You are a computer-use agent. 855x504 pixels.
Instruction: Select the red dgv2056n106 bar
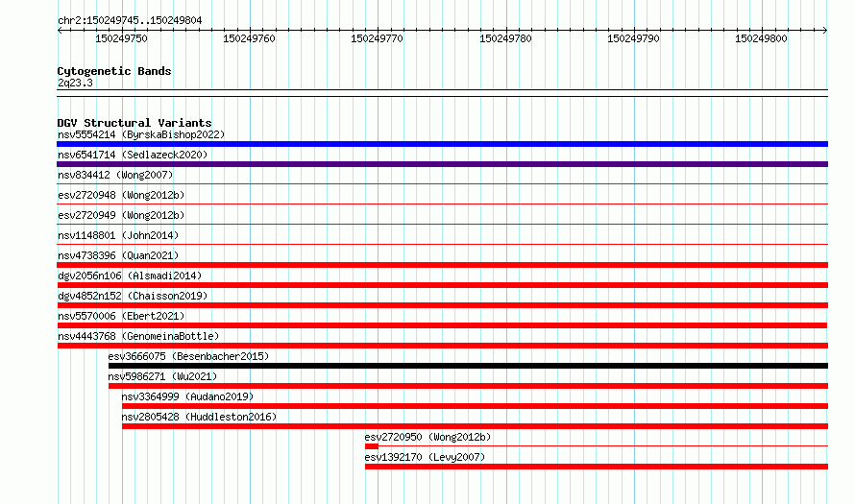click(442, 285)
